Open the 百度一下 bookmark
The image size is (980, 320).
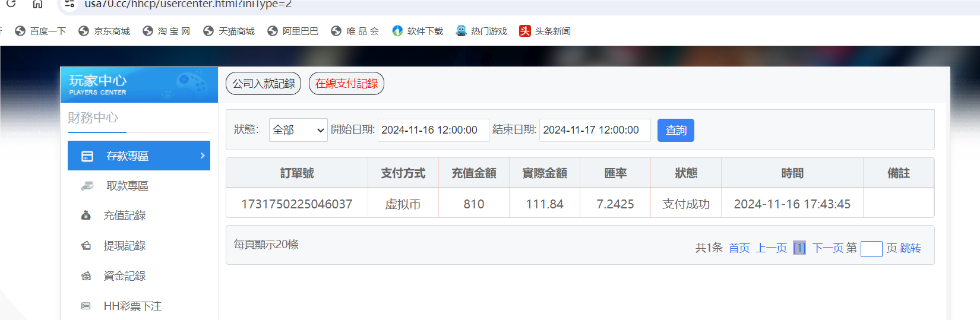[40, 31]
